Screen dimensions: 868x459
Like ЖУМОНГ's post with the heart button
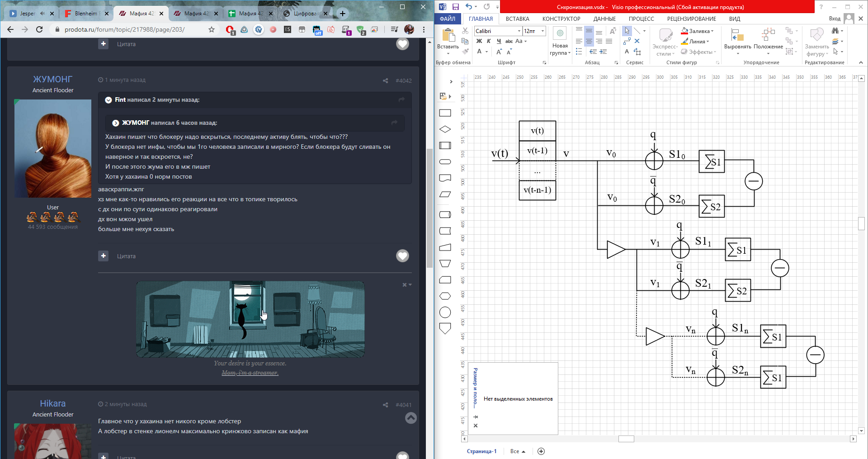click(x=402, y=256)
